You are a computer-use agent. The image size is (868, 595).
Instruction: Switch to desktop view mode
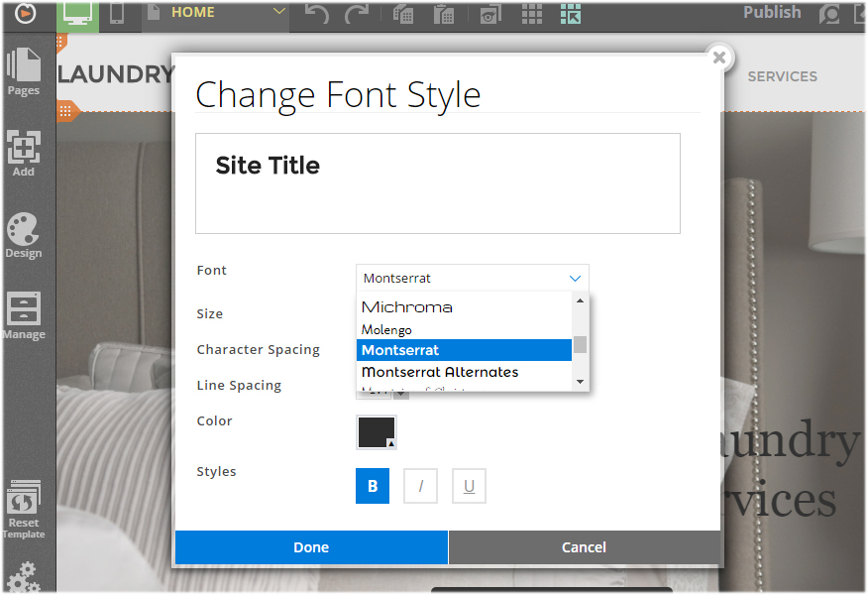pos(79,14)
